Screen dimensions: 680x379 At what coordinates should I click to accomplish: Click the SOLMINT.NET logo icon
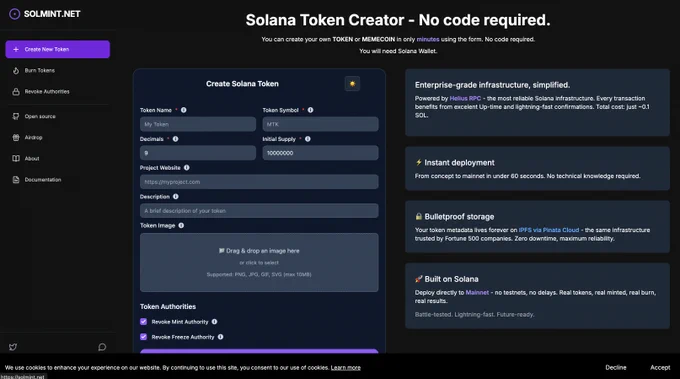point(14,14)
